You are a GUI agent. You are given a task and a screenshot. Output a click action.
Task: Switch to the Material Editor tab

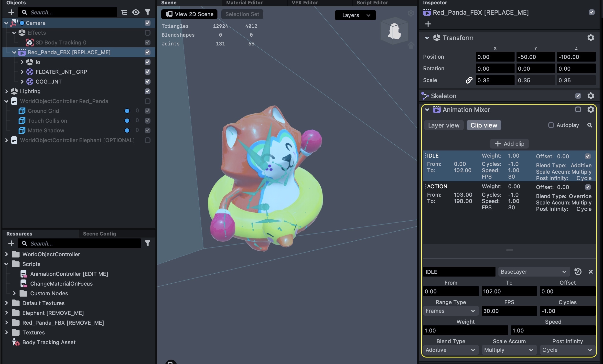click(244, 3)
